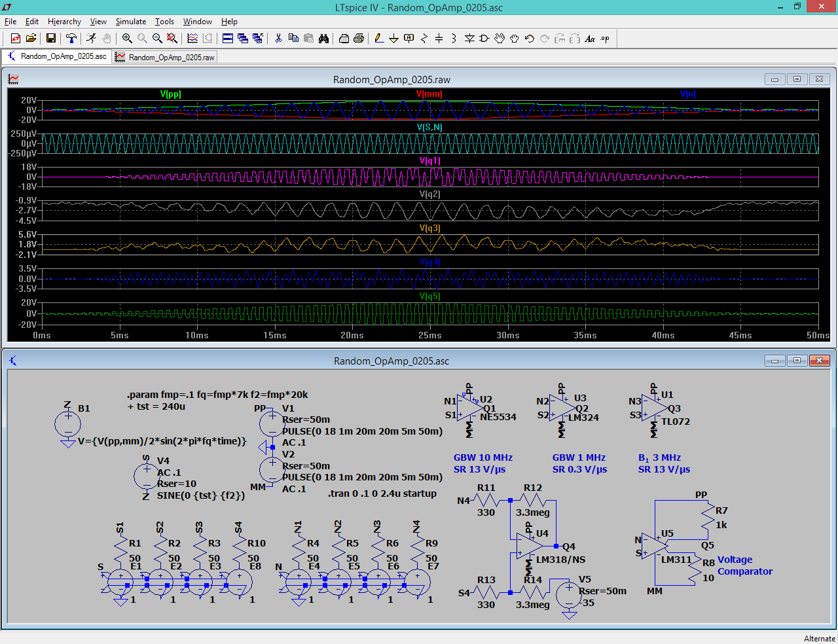The width and height of the screenshot is (838, 644).
Task: Click the Print Setup icon
Action: pos(344,39)
